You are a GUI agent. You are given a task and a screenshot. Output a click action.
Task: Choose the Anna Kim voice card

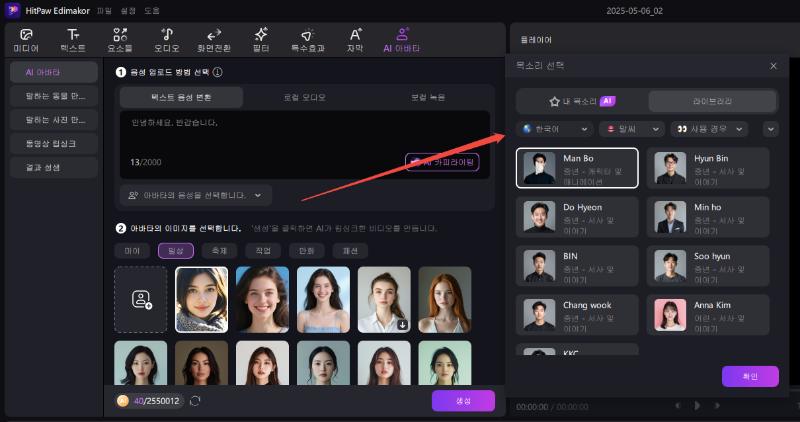pos(708,314)
